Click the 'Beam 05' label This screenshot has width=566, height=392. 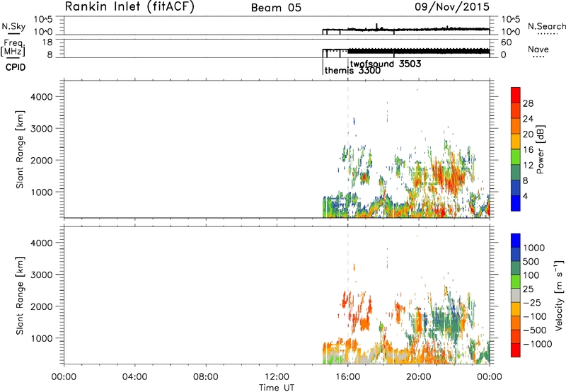point(276,8)
